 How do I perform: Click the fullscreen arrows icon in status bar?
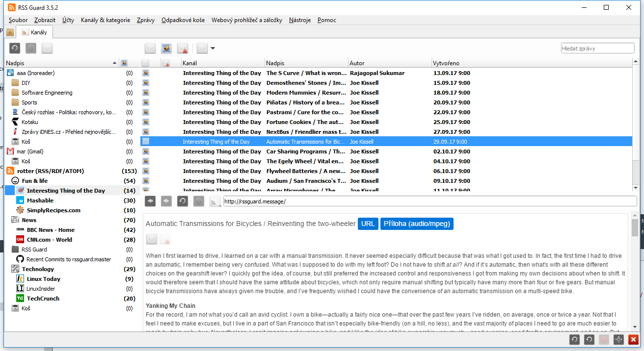point(618,339)
